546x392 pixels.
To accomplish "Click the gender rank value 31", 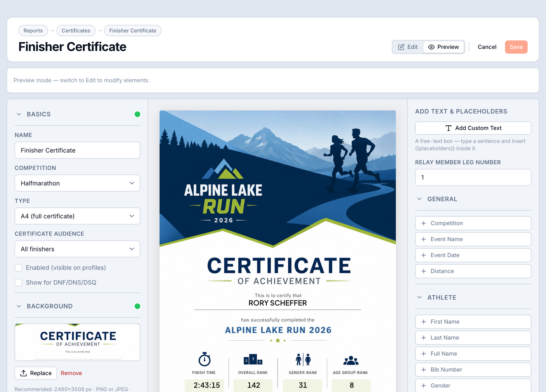I will pos(303,385).
